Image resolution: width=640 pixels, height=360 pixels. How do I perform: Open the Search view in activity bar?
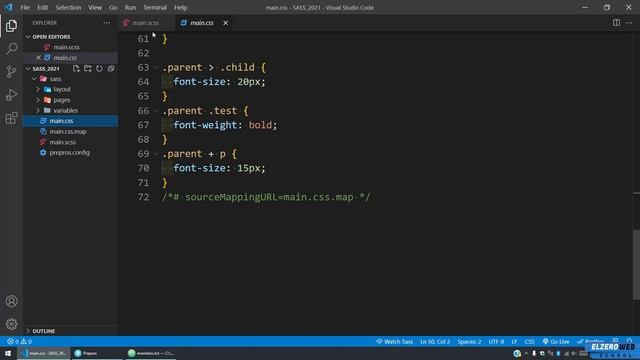[11, 49]
